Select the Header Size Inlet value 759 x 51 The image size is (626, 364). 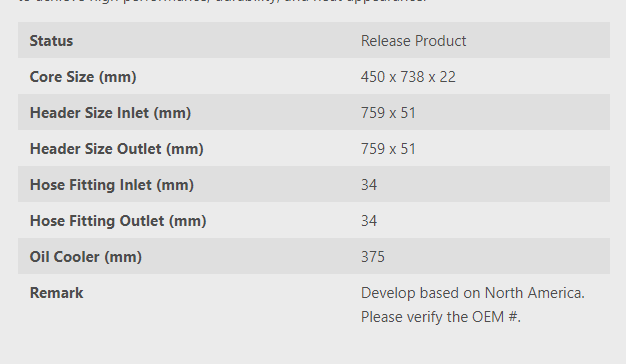(388, 113)
